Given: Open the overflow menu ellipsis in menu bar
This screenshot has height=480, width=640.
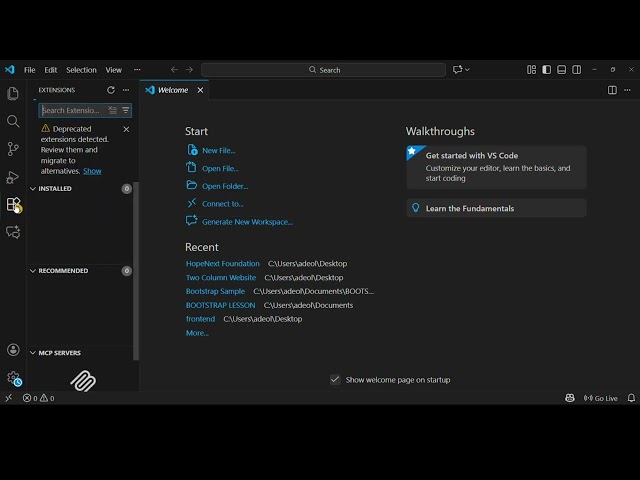Looking at the screenshot, I should click(137, 70).
